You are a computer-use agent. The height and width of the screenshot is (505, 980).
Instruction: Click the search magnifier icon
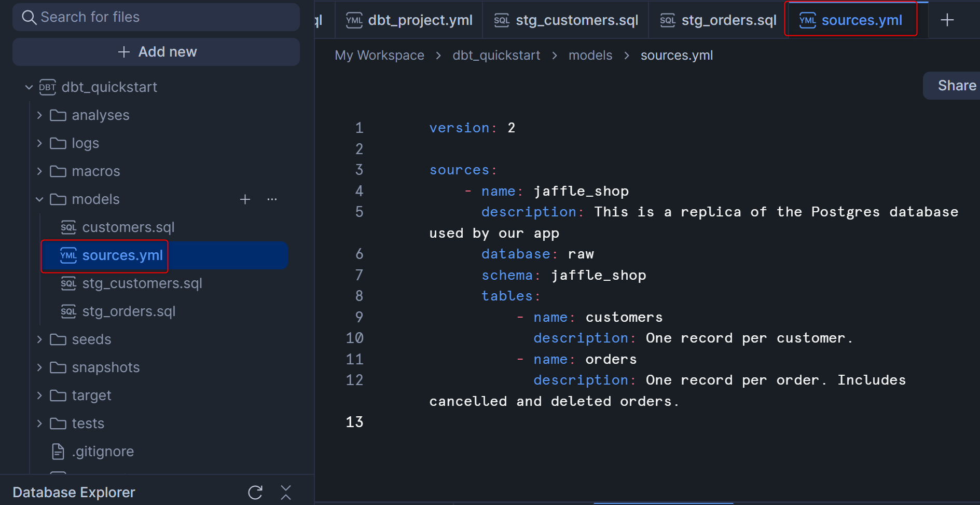[29, 17]
